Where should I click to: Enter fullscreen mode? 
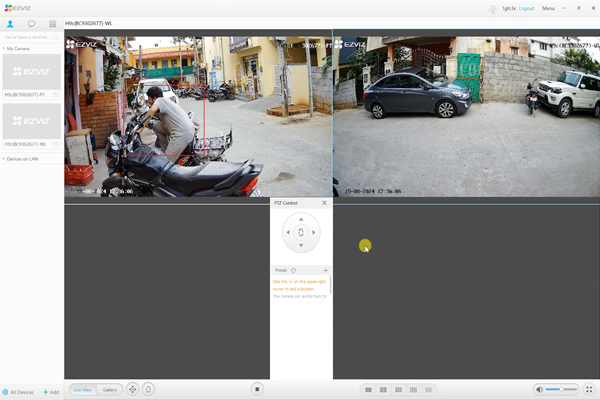pyautogui.click(x=589, y=389)
